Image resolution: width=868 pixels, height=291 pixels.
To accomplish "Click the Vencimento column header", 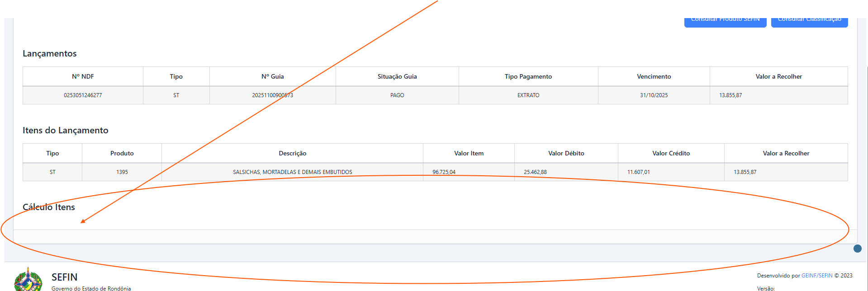I will pos(654,76).
